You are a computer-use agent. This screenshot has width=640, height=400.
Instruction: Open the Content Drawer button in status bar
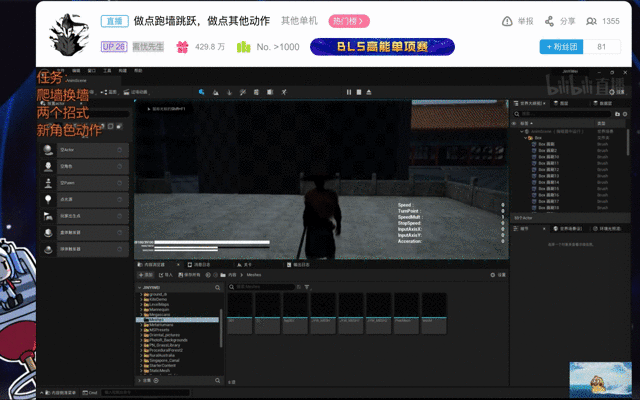click(x=60, y=393)
